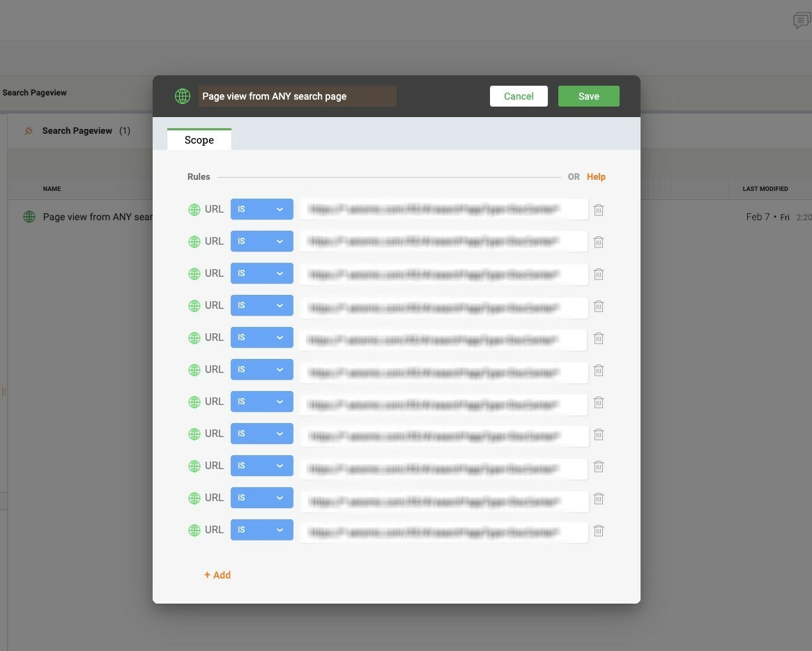Click the globe icon of the sixth URL rule

tap(194, 370)
